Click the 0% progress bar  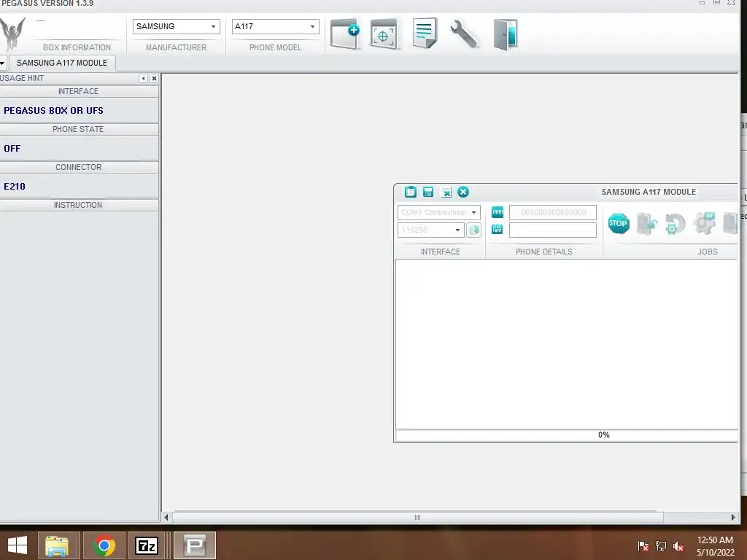(566, 435)
